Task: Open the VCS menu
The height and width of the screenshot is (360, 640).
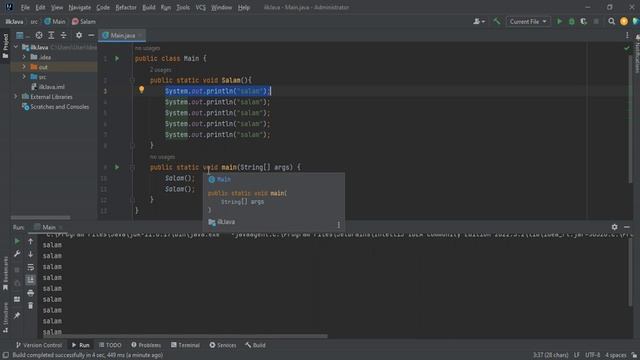Action: click(200, 7)
